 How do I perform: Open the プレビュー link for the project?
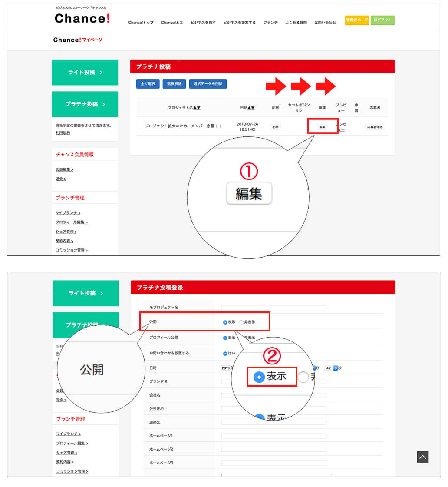click(341, 127)
